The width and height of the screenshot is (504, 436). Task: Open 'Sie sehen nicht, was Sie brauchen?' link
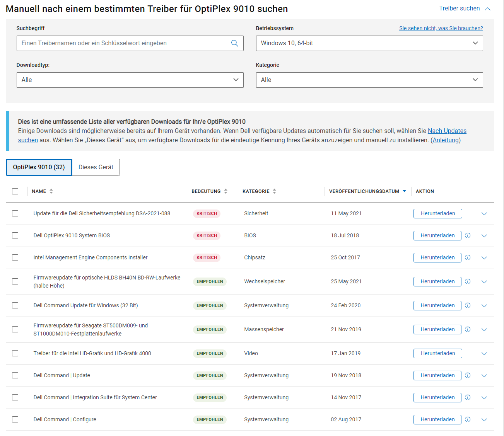[441, 28]
